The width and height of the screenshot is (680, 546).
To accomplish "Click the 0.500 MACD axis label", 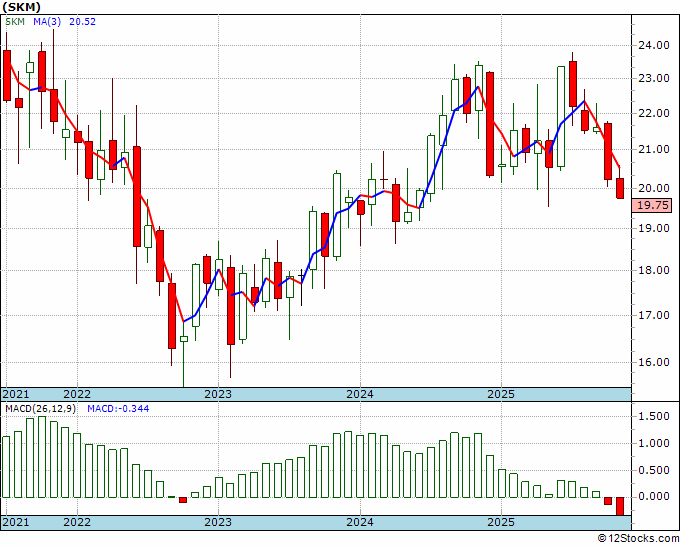I will pos(654,470).
